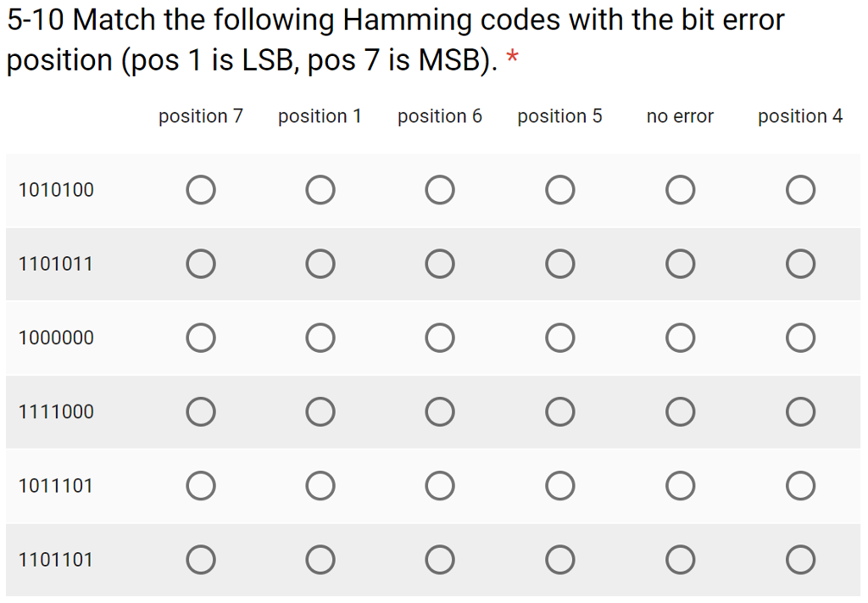Choose position 4 for code 1101101
Screen dimensions: 868x603
pyautogui.click(x=800, y=559)
